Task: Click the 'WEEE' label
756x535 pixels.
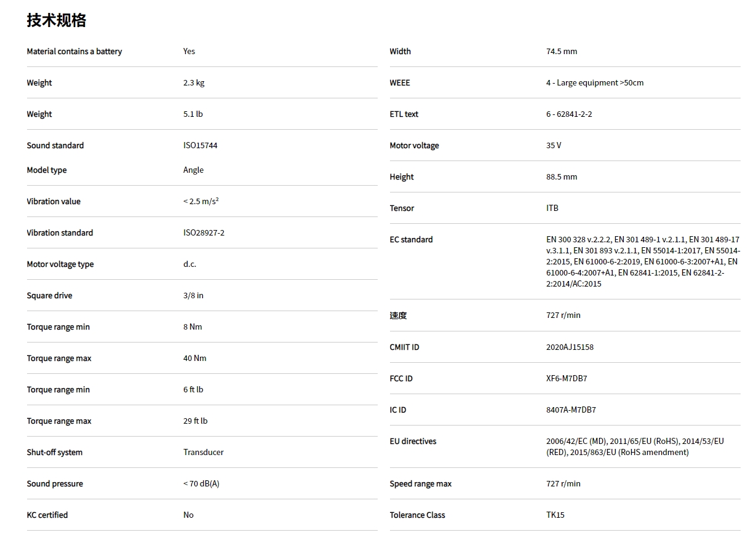Action: pos(400,83)
